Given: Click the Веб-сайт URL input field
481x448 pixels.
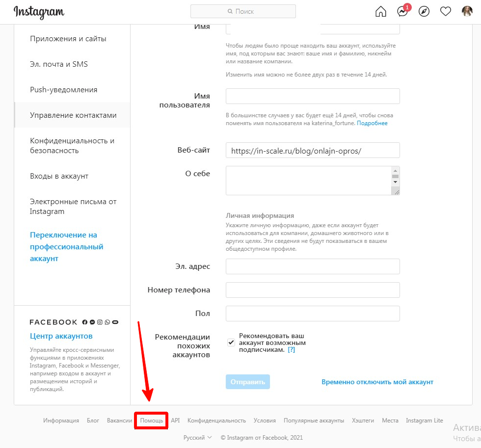Looking at the screenshot, I should [313, 150].
